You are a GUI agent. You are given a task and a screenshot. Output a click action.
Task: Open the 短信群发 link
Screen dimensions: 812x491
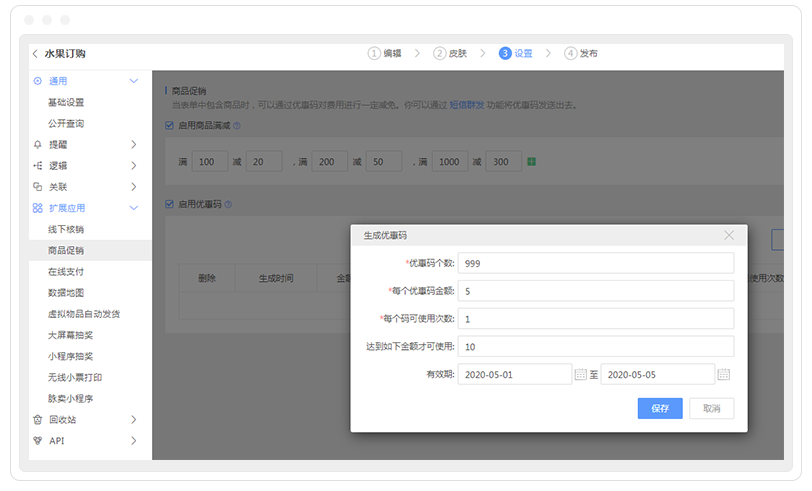click(466, 105)
